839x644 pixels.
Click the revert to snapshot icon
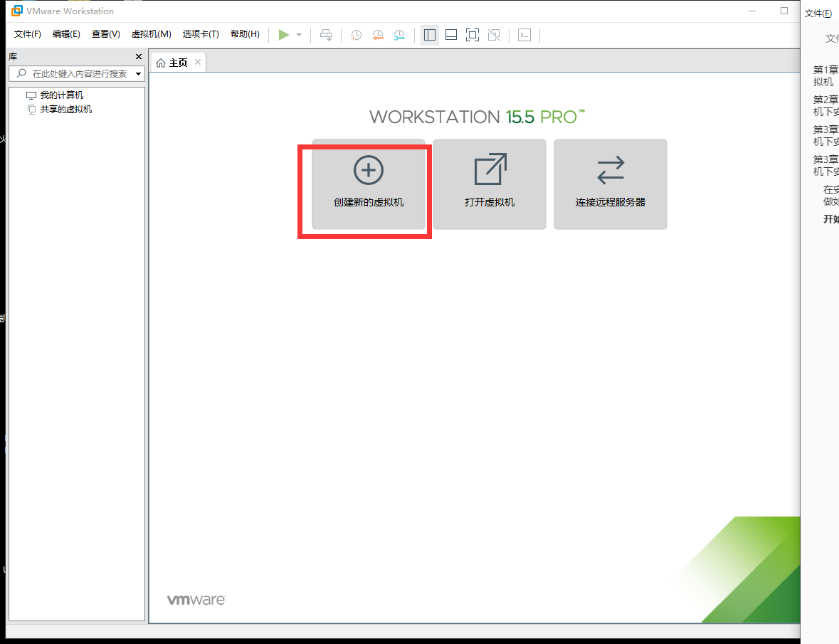(x=378, y=36)
